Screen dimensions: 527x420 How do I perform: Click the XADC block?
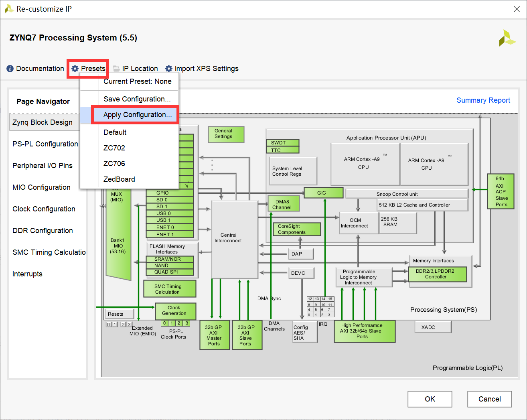(433, 327)
